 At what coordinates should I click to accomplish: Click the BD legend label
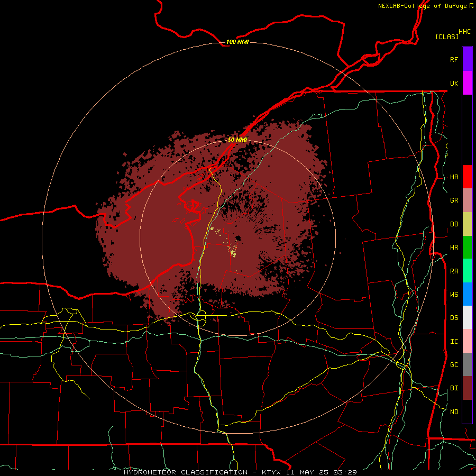point(454,224)
